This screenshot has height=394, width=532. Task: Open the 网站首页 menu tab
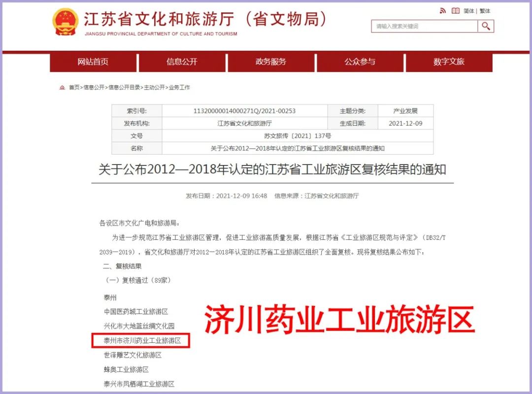(93, 62)
